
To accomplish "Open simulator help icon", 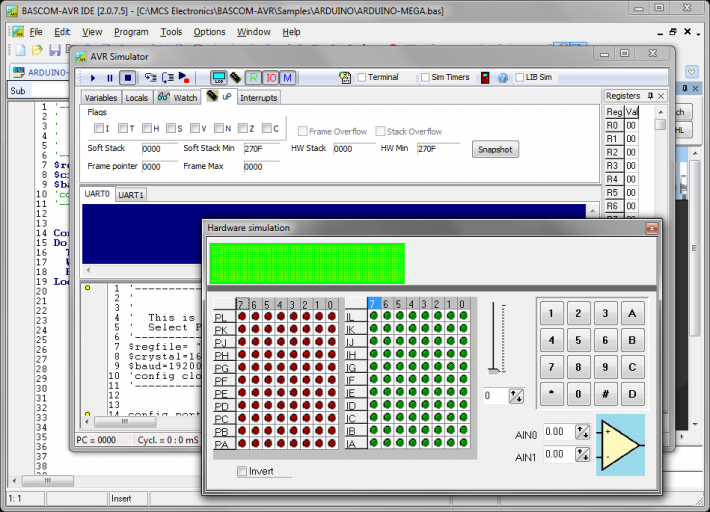I will point(503,78).
